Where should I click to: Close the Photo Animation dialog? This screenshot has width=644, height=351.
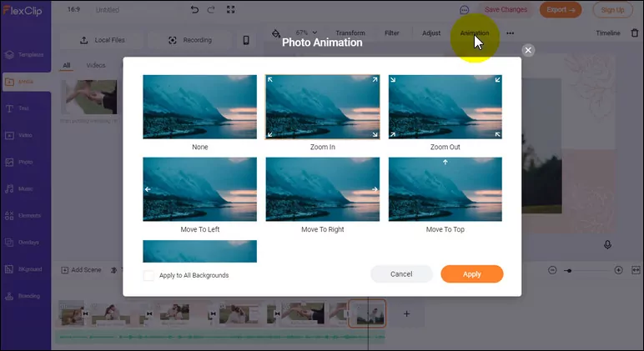[x=528, y=50]
